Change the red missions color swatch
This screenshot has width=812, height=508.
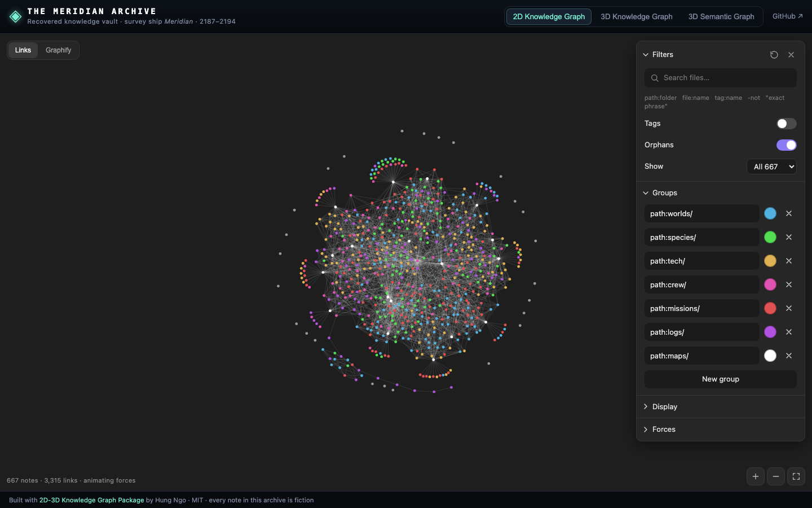770,308
